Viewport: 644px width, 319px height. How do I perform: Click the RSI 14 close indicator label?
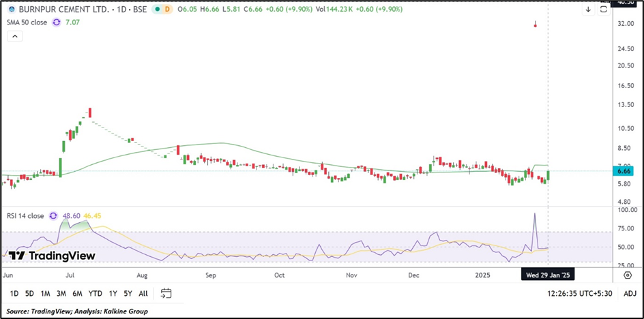click(x=25, y=216)
